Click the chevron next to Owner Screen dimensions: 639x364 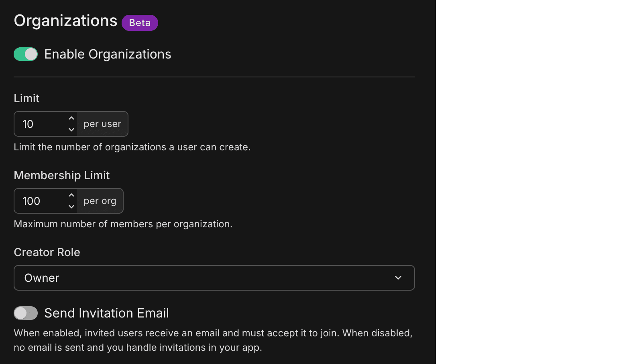pyautogui.click(x=398, y=278)
